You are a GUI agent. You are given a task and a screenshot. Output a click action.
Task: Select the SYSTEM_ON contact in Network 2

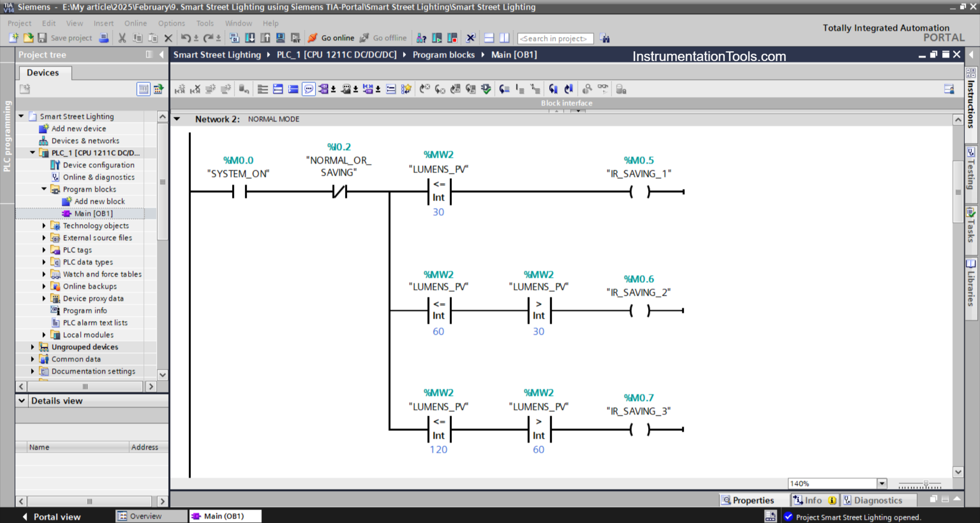click(239, 192)
